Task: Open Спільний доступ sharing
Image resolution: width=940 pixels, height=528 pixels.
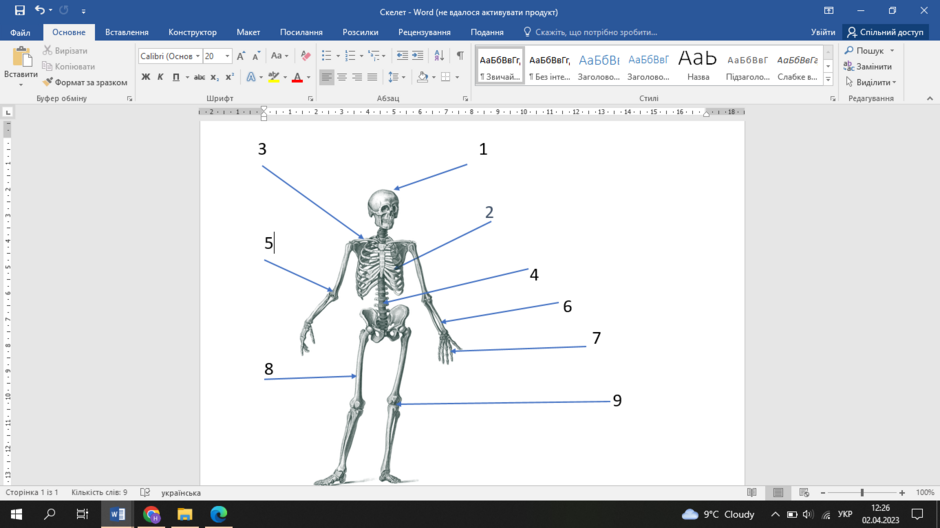Action: [885, 32]
